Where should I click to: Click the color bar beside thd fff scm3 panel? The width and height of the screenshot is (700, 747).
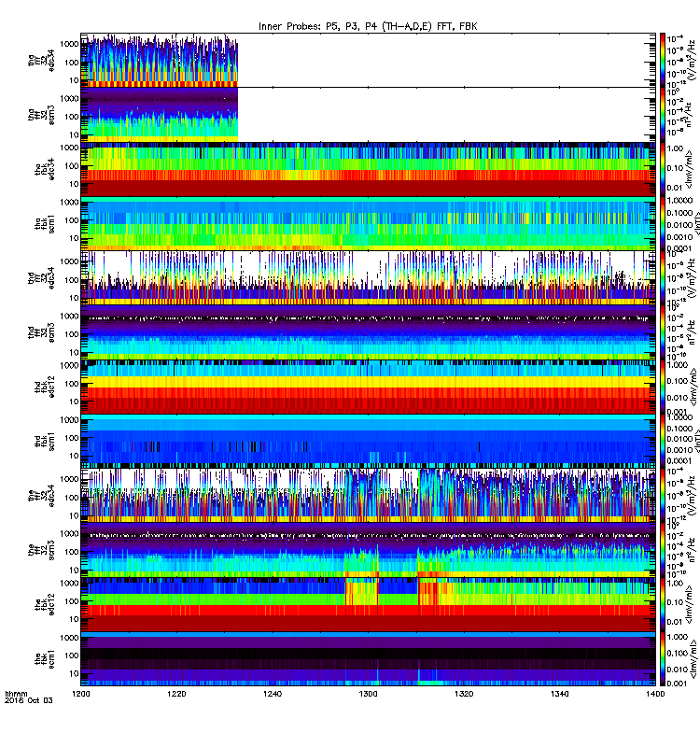pyautogui.click(x=662, y=332)
